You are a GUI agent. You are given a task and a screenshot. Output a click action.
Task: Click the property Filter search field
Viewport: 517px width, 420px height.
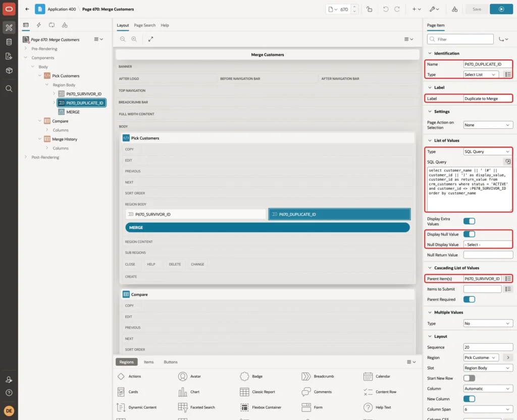click(460, 39)
